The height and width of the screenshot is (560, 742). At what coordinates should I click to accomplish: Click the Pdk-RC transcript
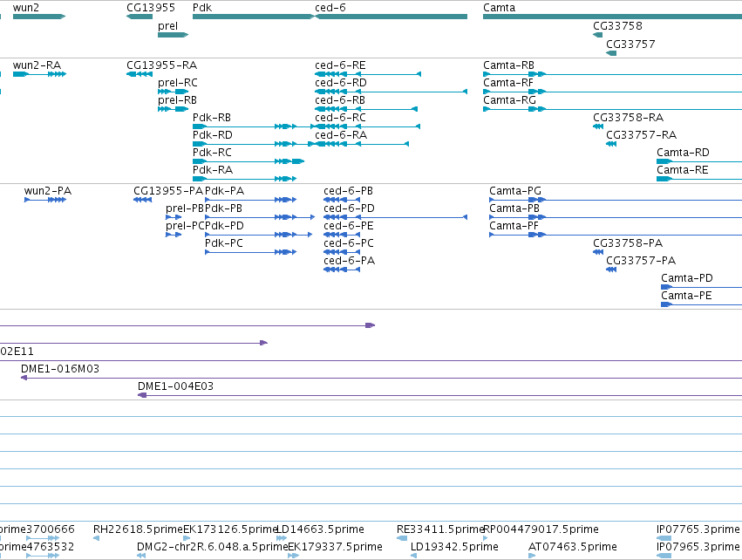tap(248, 161)
